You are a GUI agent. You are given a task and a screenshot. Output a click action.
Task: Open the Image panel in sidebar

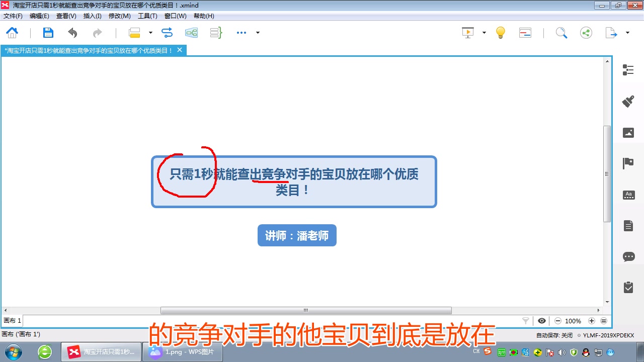coord(628,133)
